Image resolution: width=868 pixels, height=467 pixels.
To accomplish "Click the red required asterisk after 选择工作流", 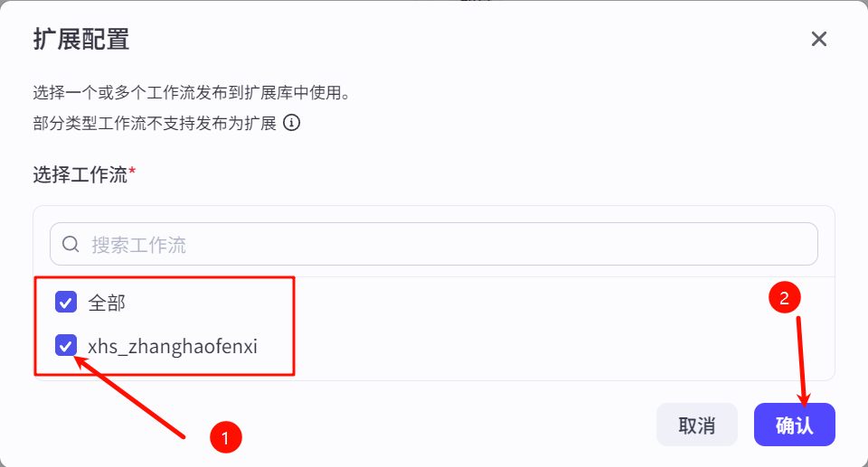I will coord(132,173).
